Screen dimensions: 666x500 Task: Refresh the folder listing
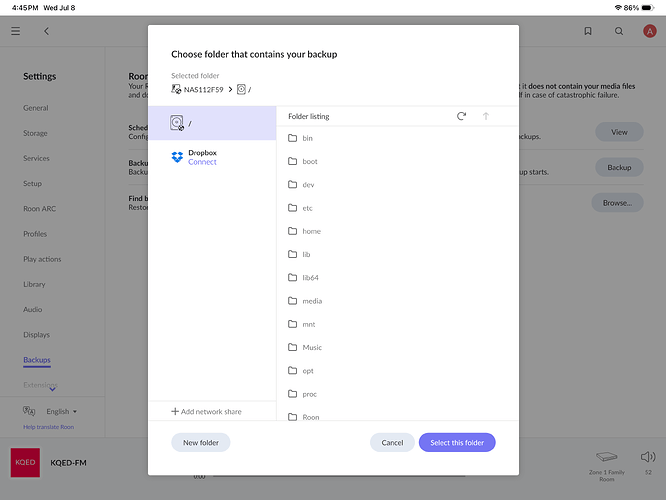coord(461,116)
